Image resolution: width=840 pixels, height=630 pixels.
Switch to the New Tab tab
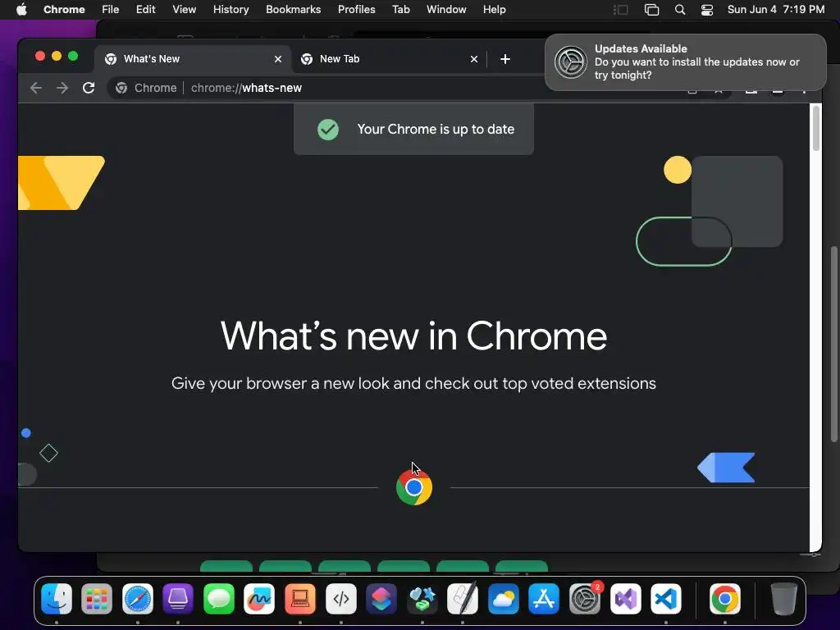pyautogui.click(x=389, y=59)
